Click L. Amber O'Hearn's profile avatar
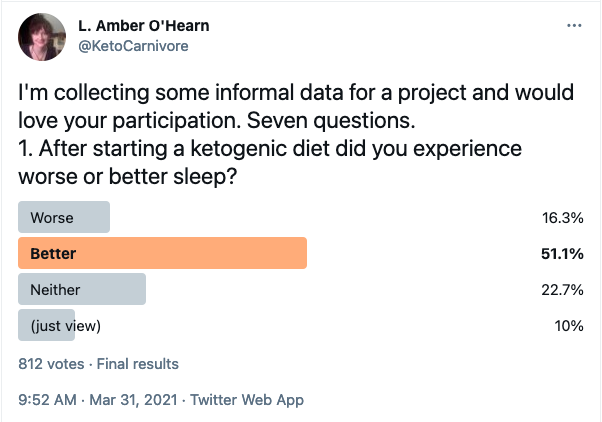The height and width of the screenshot is (422, 602). click(41, 37)
